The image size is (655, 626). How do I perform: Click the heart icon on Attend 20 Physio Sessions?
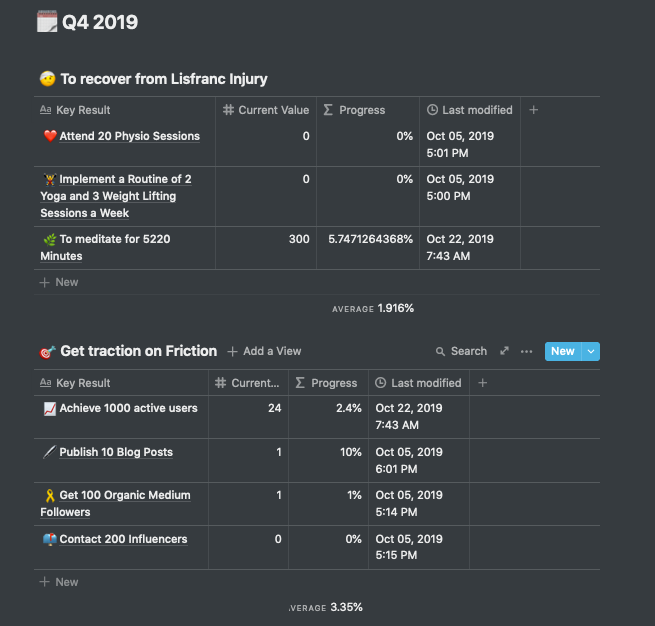point(50,136)
